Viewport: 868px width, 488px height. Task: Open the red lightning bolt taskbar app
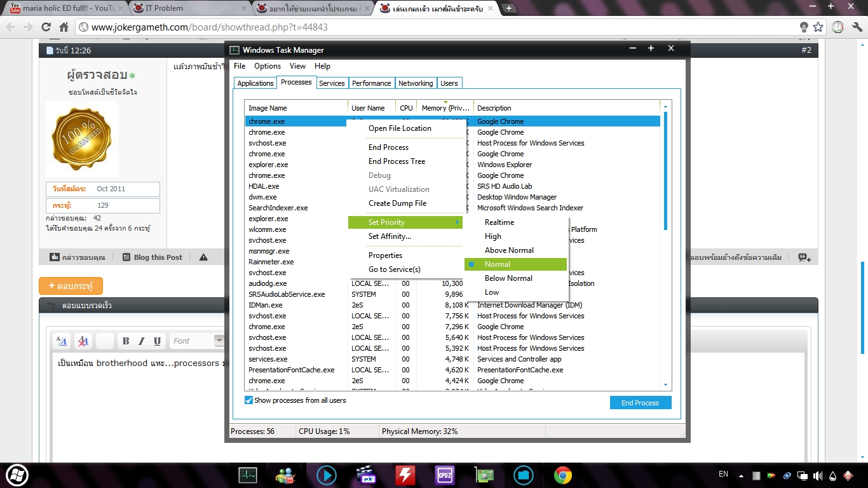pyautogui.click(x=405, y=475)
